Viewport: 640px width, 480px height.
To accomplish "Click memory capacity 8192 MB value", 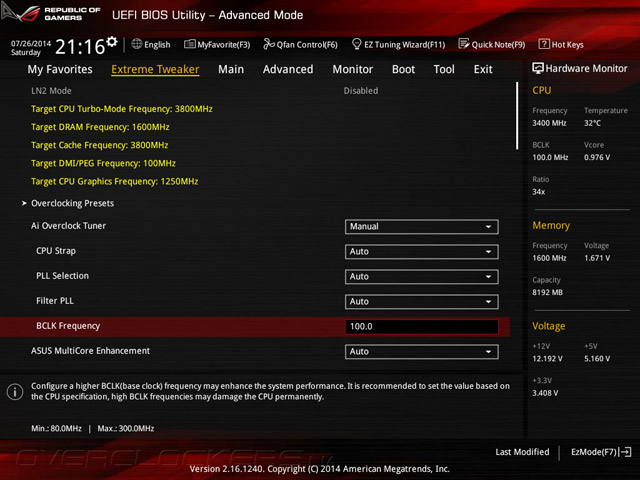I will (547, 292).
